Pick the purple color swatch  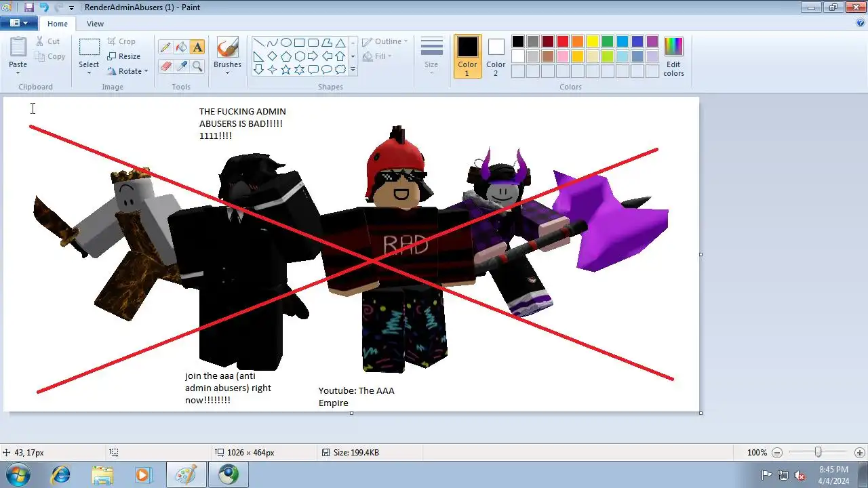652,42
